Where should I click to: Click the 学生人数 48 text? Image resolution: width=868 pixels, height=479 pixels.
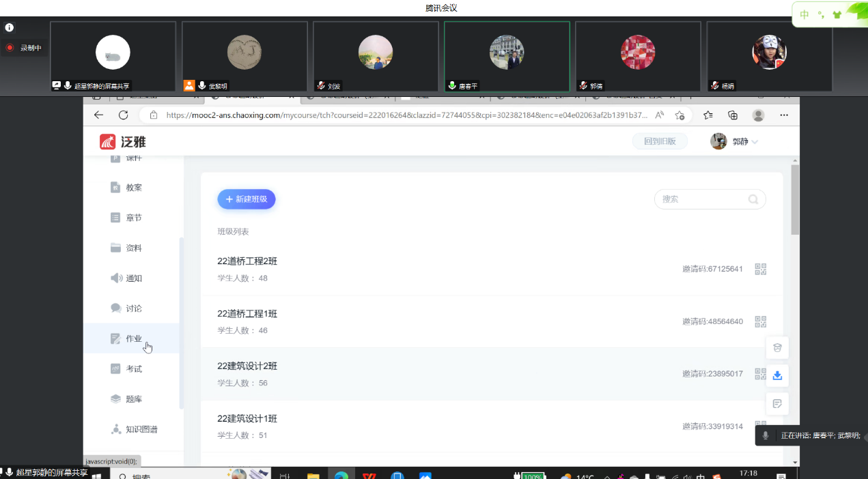coord(242,278)
